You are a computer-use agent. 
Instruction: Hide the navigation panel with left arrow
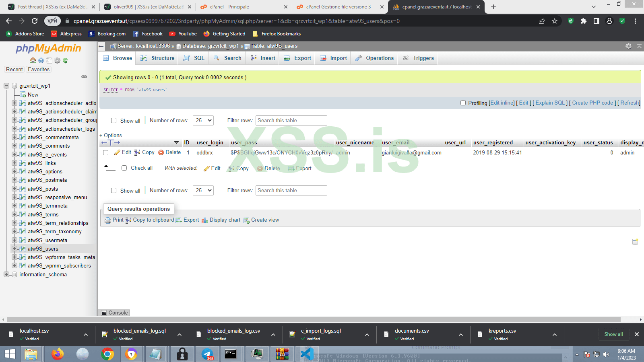tap(101, 46)
